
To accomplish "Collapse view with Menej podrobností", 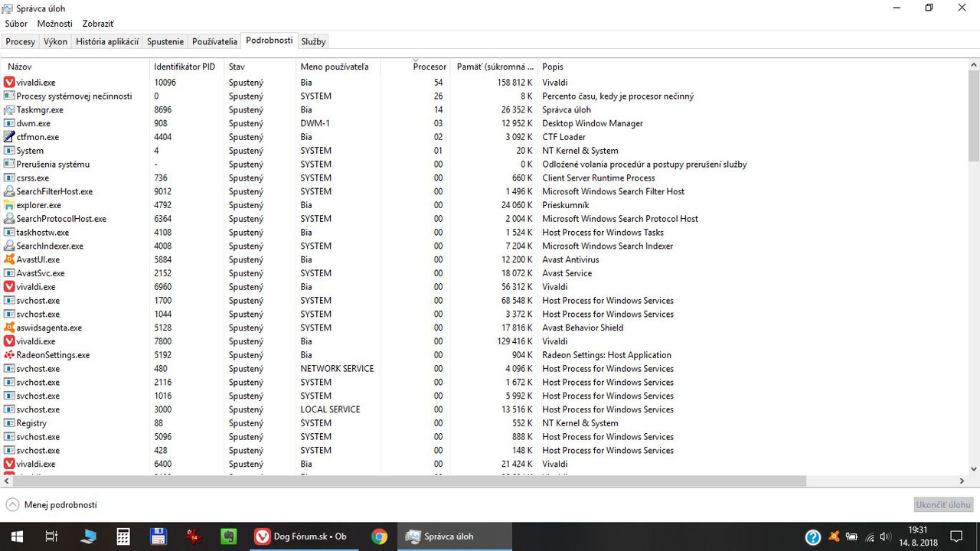I will (51, 505).
